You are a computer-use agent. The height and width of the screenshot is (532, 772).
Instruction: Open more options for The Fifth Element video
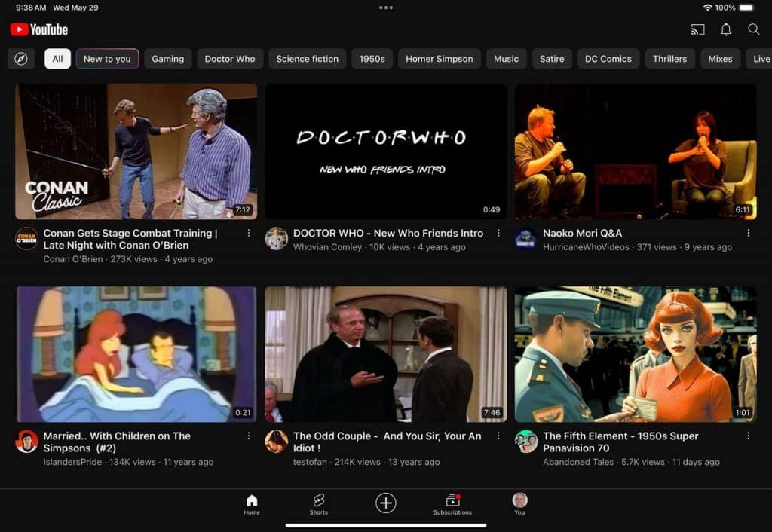pos(748,436)
